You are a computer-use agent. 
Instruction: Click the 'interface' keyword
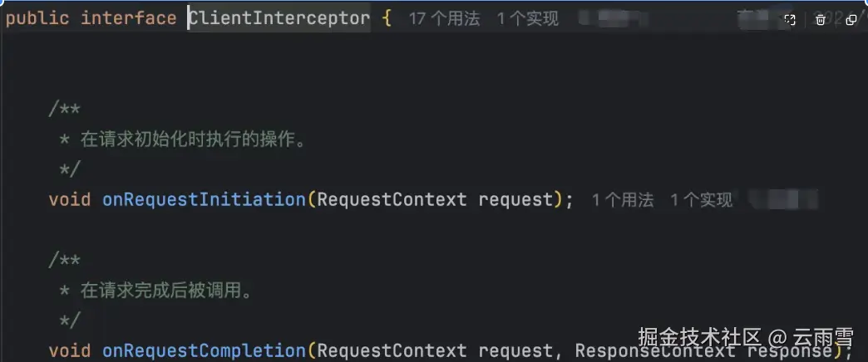click(x=128, y=18)
